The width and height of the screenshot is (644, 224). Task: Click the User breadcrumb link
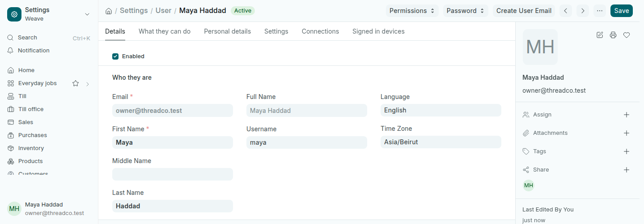(163, 11)
